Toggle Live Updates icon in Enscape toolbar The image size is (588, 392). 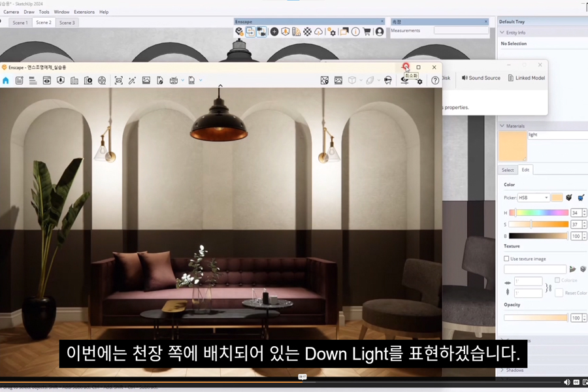[x=250, y=32]
